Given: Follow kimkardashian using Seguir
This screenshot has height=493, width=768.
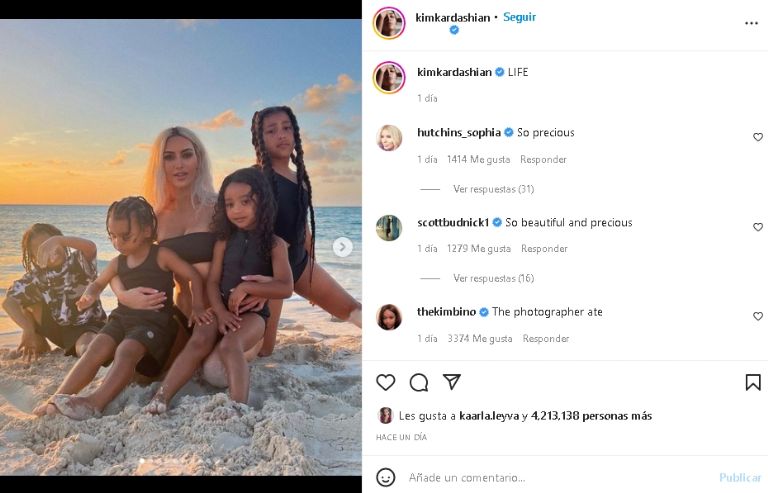Looking at the screenshot, I should (x=520, y=17).
